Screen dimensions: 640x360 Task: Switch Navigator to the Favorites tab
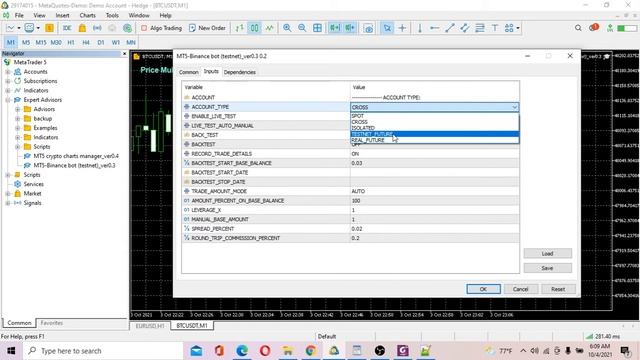[x=51, y=323]
